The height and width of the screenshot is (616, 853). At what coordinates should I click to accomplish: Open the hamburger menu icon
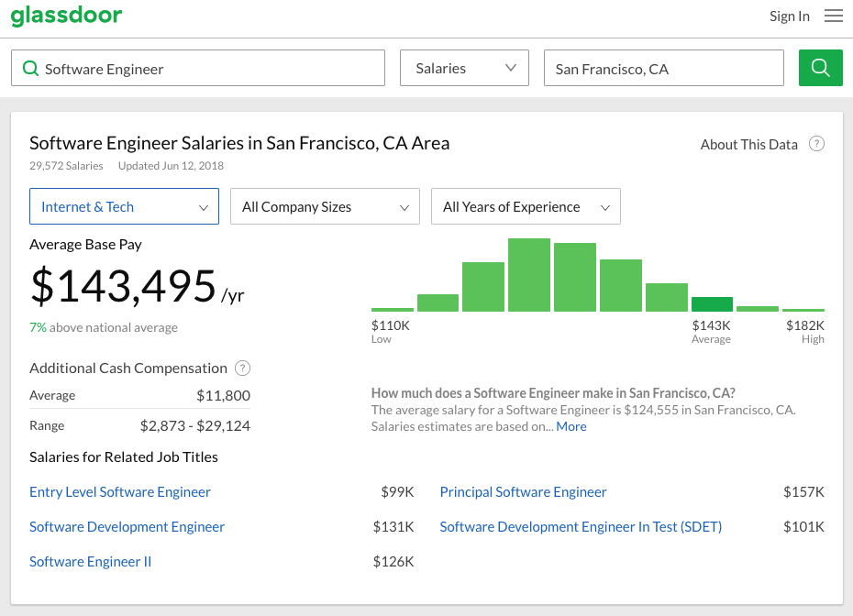[833, 16]
